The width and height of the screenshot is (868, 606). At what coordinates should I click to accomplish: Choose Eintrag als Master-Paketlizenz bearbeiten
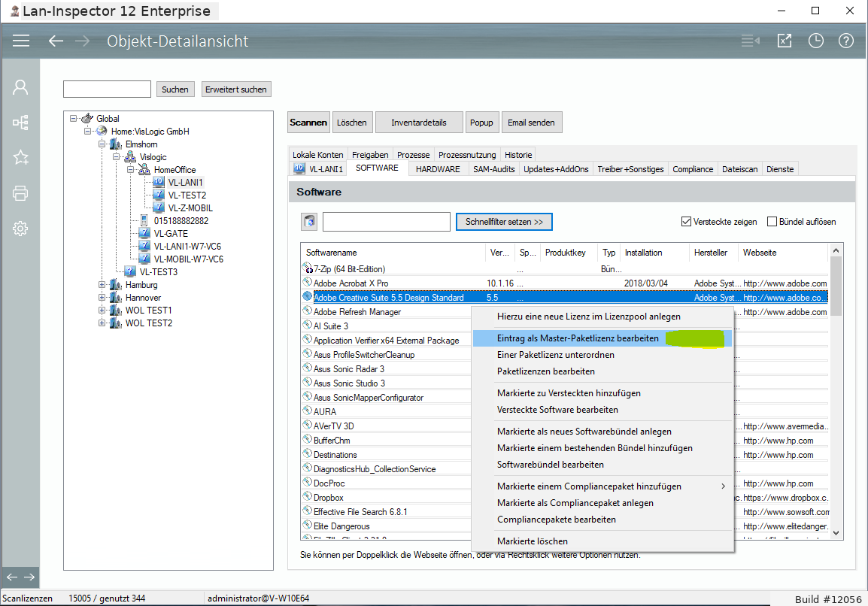[602, 338]
